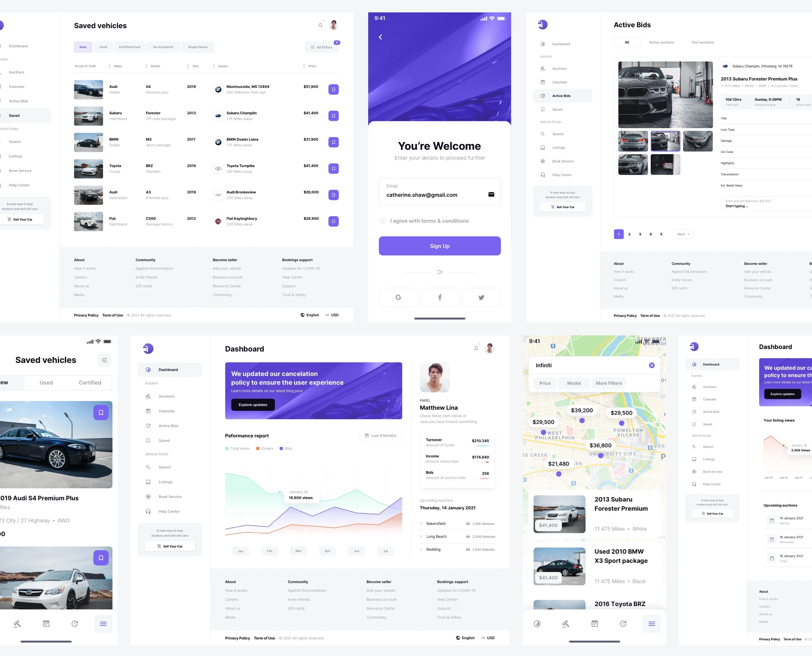Viewport: 812px width, 656px height.
Task: Open the English language selector
Action: click(309, 315)
